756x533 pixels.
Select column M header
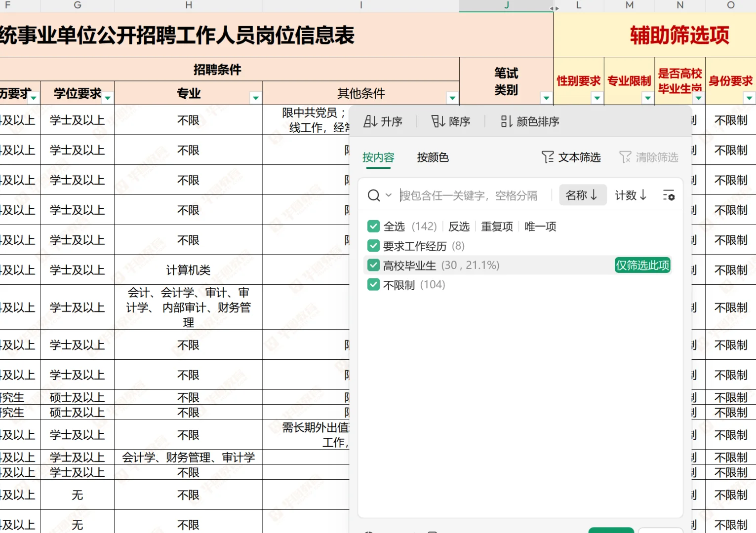[x=629, y=5]
